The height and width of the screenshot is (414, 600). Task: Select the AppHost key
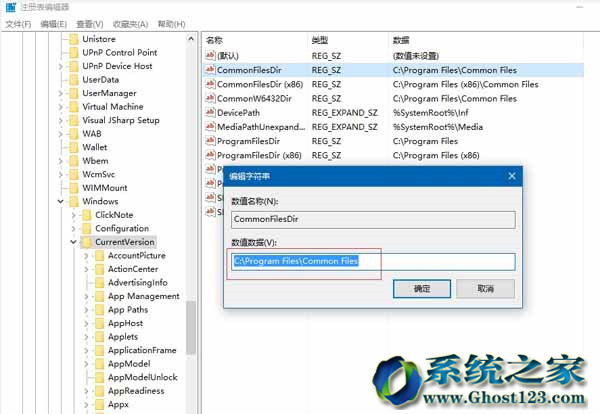click(x=126, y=323)
